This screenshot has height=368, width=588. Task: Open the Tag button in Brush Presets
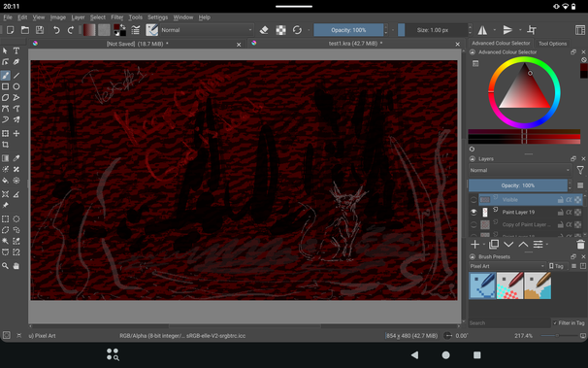[557, 266]
